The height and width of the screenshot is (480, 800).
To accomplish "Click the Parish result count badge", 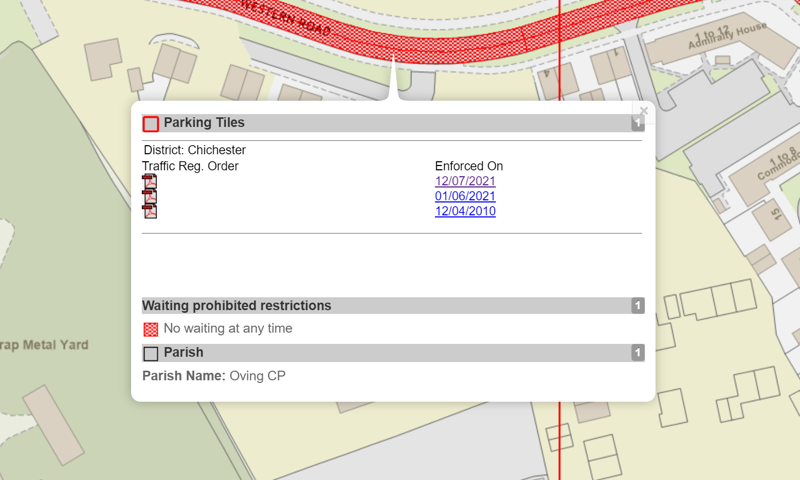I will (637, 353).
